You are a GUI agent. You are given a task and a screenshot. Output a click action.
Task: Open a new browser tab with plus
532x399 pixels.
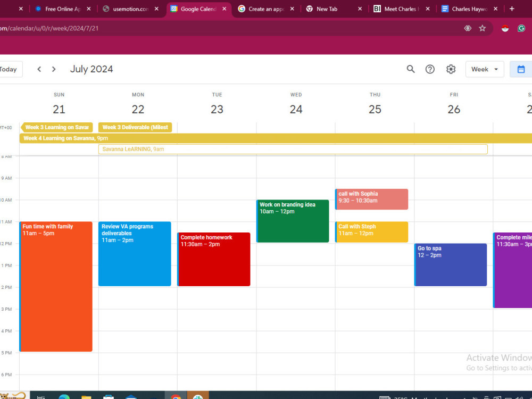[512, 9]
